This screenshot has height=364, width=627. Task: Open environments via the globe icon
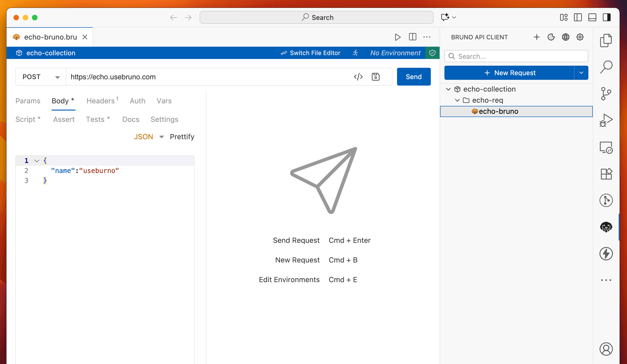(566, 37)
